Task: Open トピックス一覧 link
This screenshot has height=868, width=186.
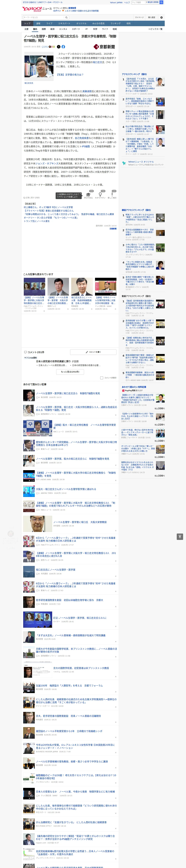Action: click(155, 29)
